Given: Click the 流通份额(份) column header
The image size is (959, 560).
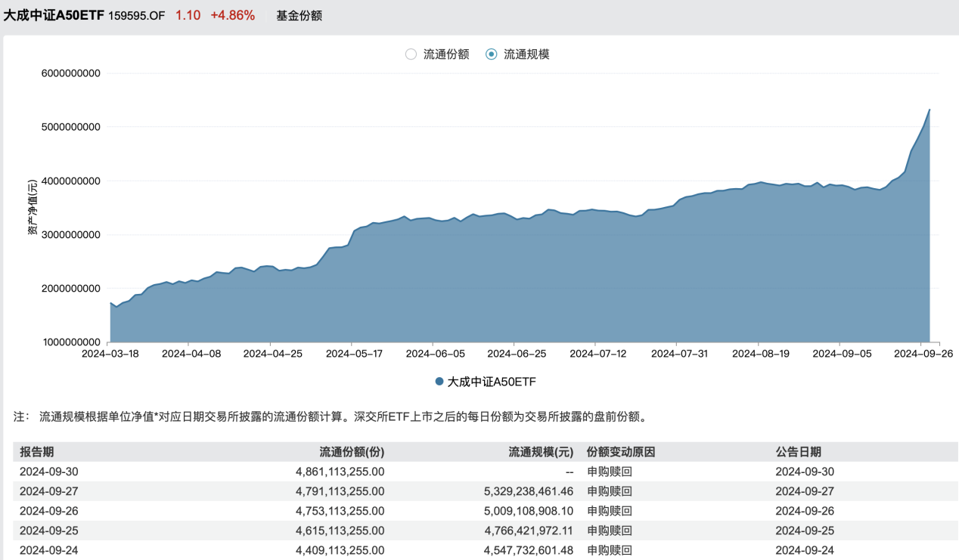Looking at the screenshot, I should pyautogui.click(x=352, y=452).
